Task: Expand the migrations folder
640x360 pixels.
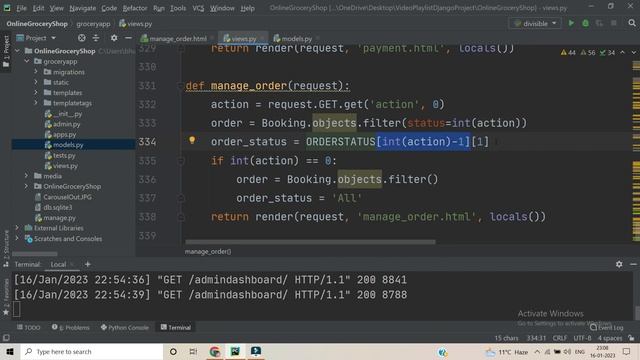Action: [36, 72]
